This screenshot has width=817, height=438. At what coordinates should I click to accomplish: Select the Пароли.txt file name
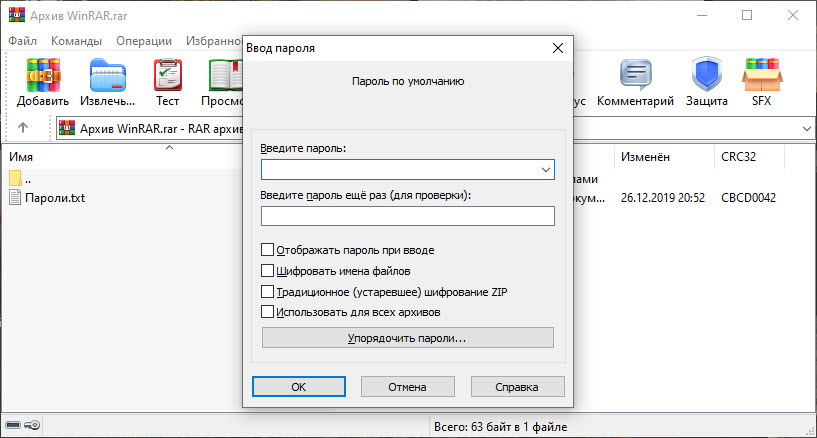[55, 198]
